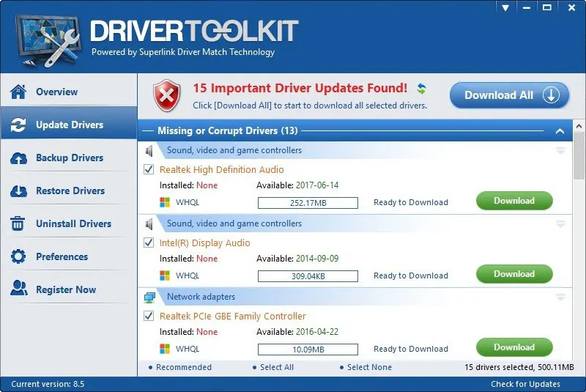Download the Realtek High Definition Audio driver
Image resolution: width=586 pixels, height=392 pixels.
coord(514,201)
